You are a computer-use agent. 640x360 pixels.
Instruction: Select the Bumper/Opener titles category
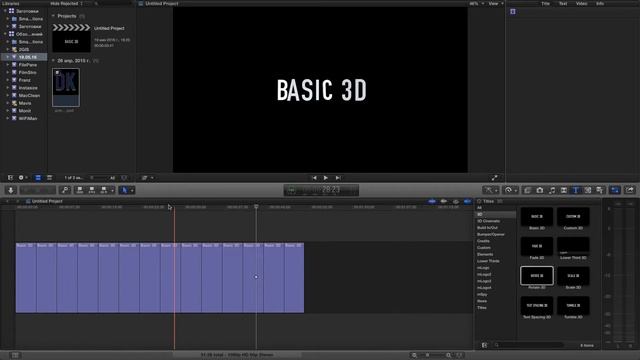point(491,234)
